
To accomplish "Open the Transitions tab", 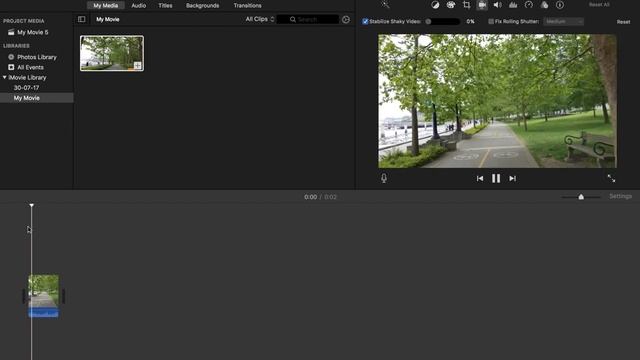I will 247,5.
